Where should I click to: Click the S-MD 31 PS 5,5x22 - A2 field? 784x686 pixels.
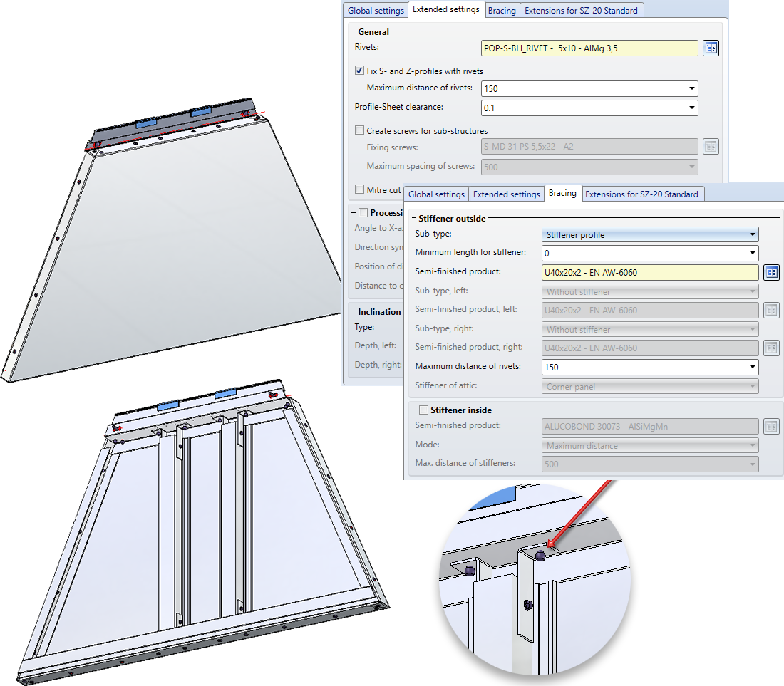tap(589, 147)
